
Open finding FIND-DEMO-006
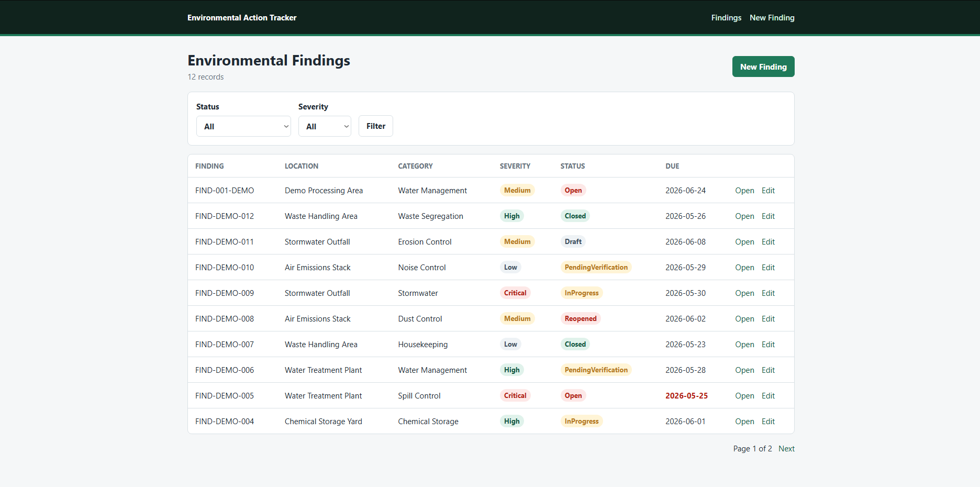coord(744,370)
